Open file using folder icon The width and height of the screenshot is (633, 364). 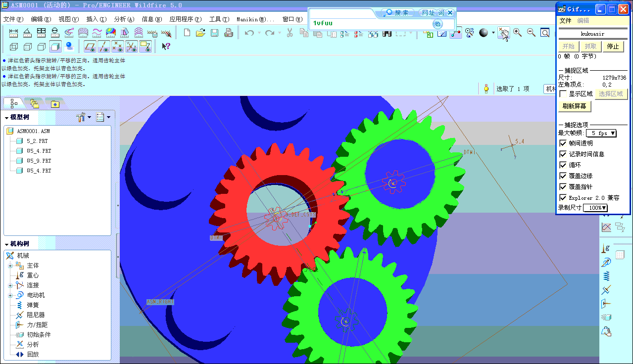coord(200,33)
